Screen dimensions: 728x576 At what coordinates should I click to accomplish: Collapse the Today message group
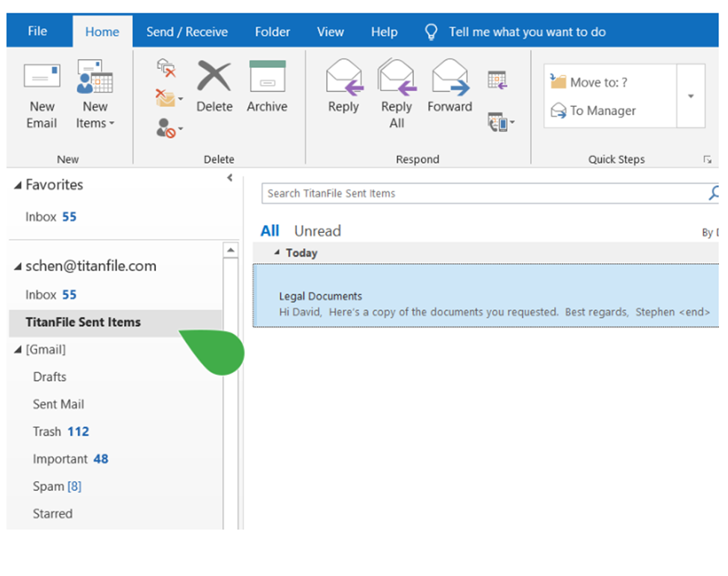coord(277,253)
